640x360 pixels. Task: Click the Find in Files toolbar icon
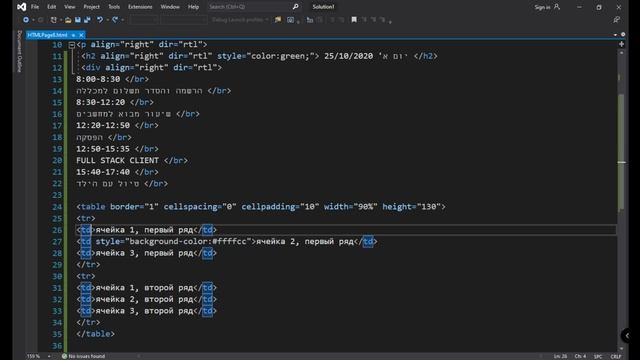pos(278,20)
